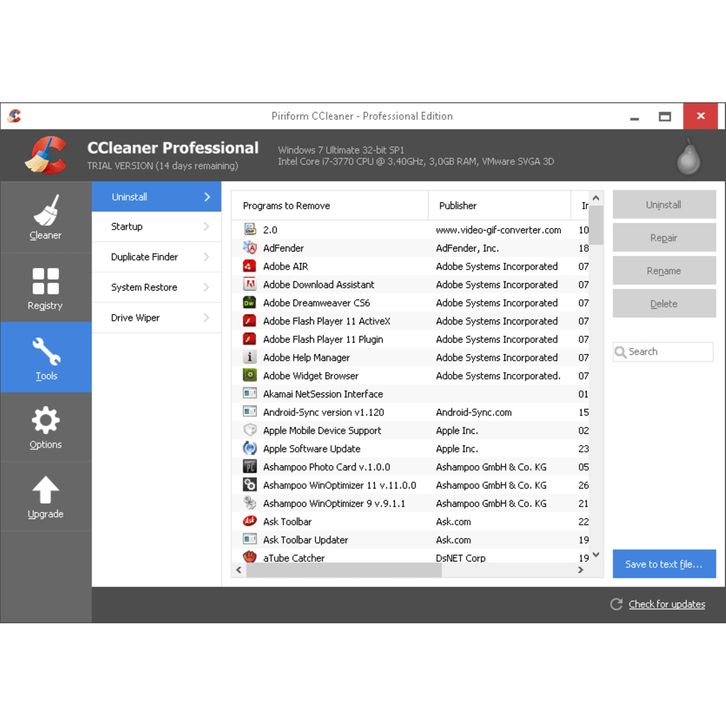This screenshot has height=726, width=726.
Task: Click the Upgrade arrow icon
Action: pos(45,490)
